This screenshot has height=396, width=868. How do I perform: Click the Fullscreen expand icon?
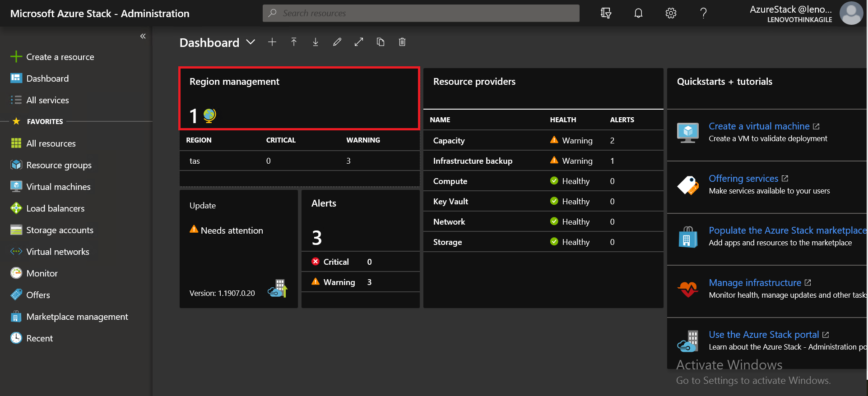point(359,42)
